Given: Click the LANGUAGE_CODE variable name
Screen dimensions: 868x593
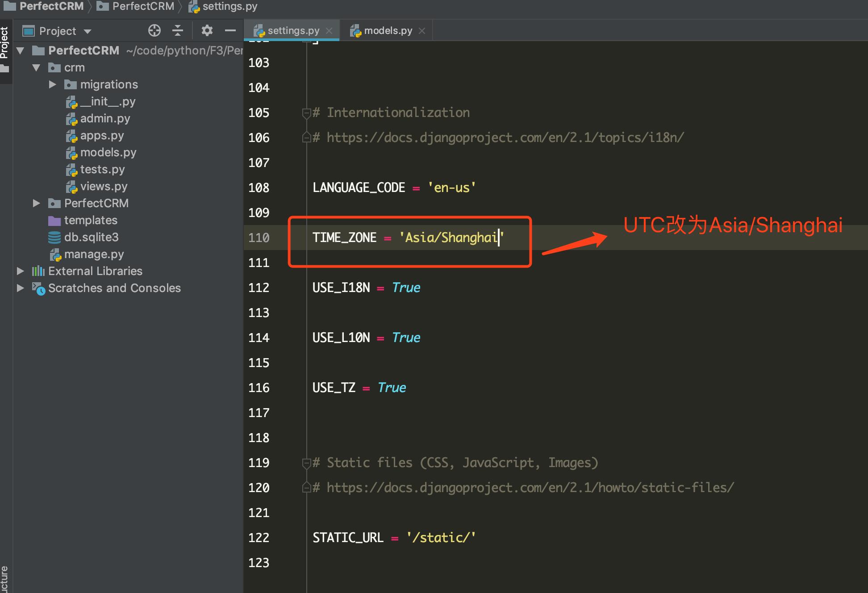Looking at the screenshot, I should 359,188.
